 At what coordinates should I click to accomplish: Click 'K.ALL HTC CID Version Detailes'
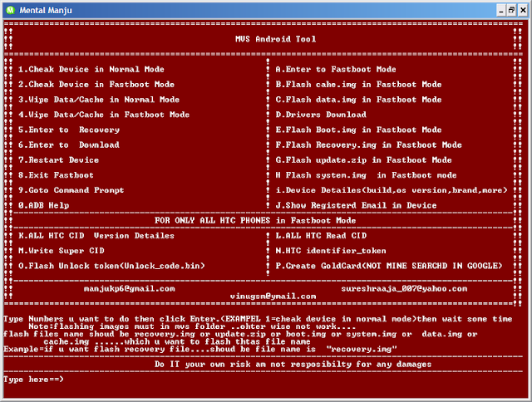[96, 236]
